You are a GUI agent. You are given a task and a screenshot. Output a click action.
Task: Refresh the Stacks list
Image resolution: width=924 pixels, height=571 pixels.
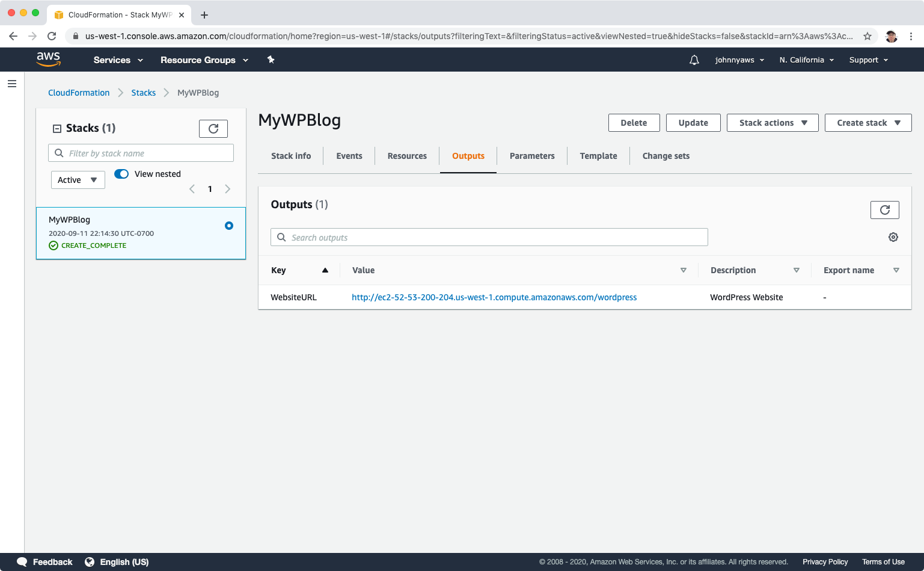pos(213,129)
